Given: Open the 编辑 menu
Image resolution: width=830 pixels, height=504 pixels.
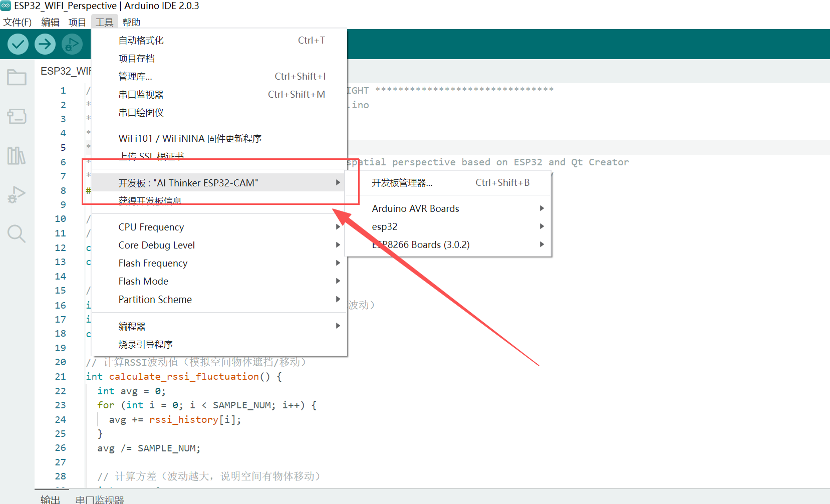Looking at the screenshot, I should [x=50, y=22].
